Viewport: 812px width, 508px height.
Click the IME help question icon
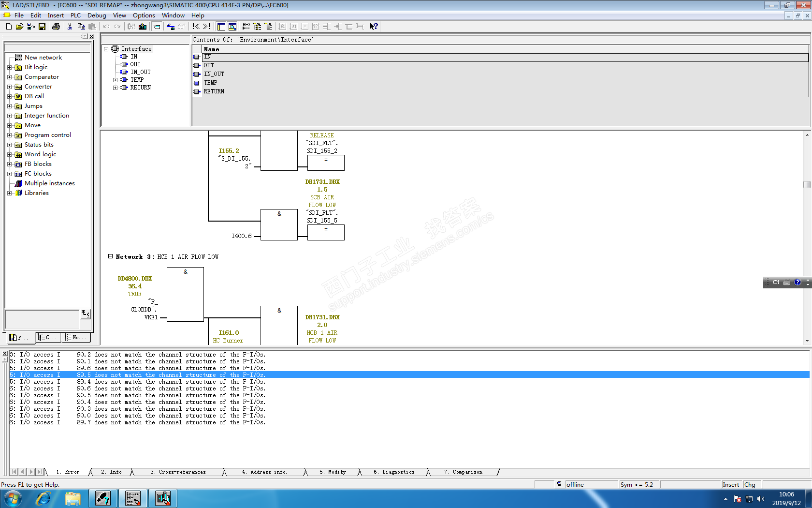(797, 282)
